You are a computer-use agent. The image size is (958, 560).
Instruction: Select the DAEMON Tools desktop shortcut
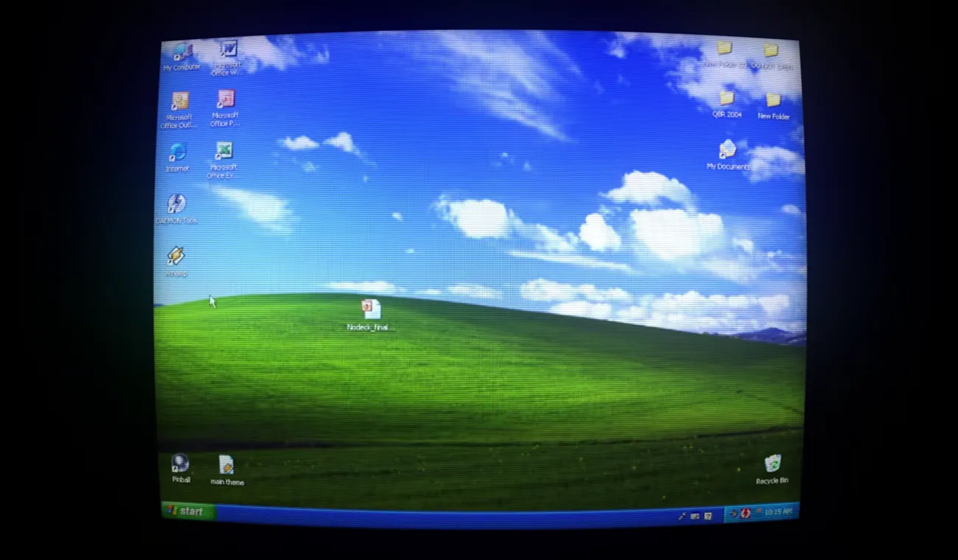pos(176,209)
